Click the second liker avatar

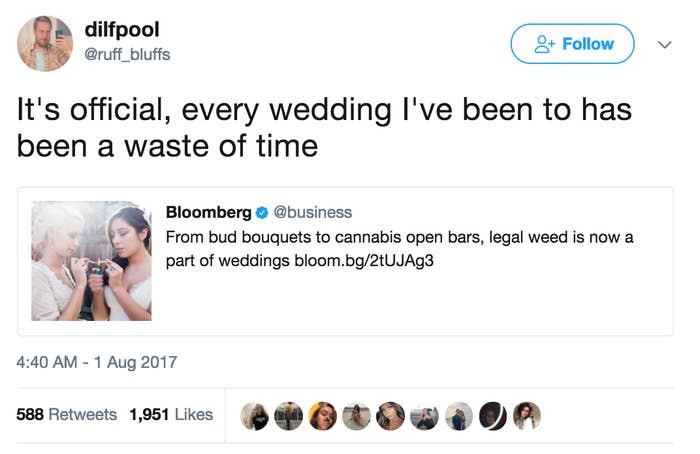coord(288,416)
